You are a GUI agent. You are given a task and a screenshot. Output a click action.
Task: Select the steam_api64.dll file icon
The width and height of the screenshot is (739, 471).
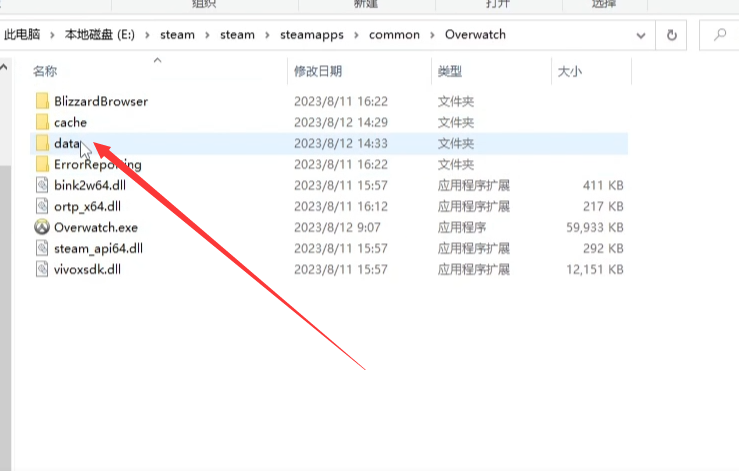click(x=42, y=248)
